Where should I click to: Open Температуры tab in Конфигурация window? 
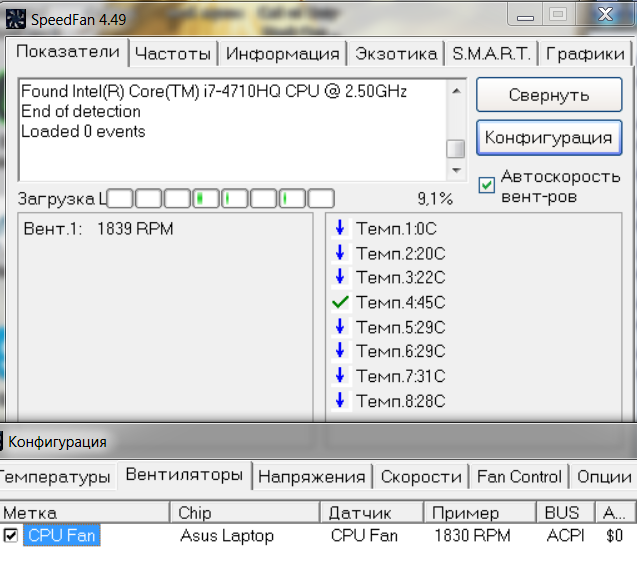pos(56,477)
